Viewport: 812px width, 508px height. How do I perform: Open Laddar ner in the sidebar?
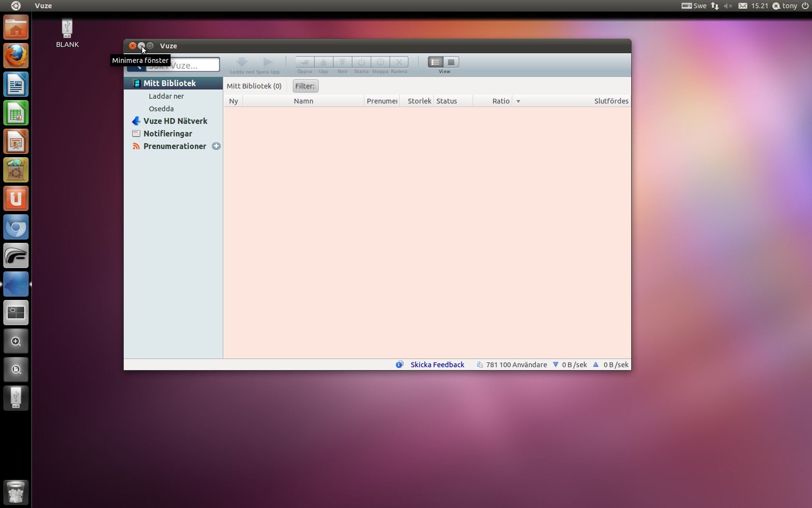166,96
